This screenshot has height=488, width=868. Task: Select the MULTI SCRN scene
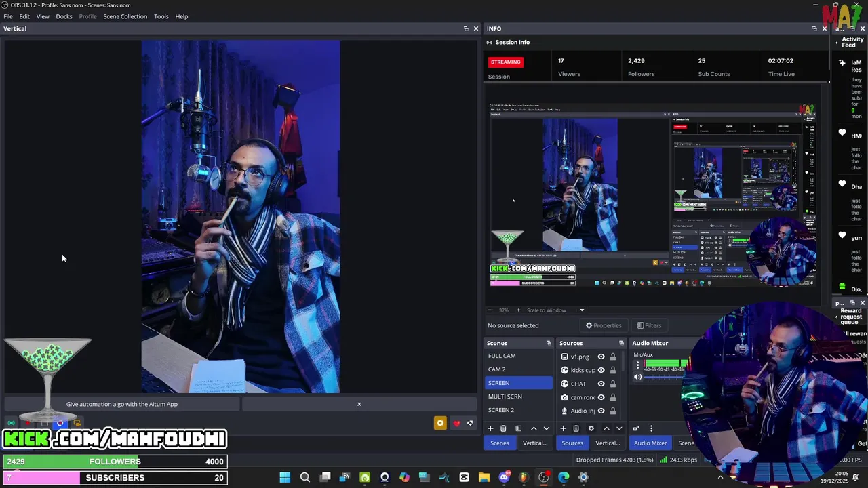click(519, 396)
